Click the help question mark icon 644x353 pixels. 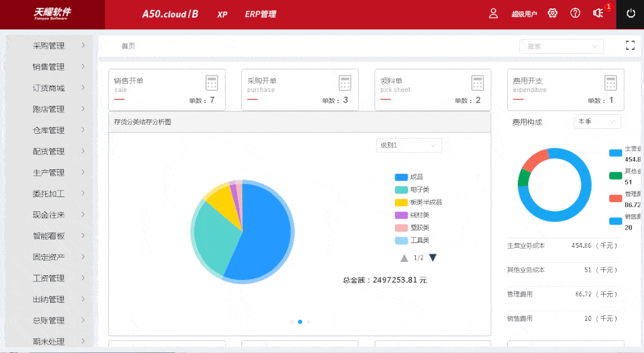point(575,14)
